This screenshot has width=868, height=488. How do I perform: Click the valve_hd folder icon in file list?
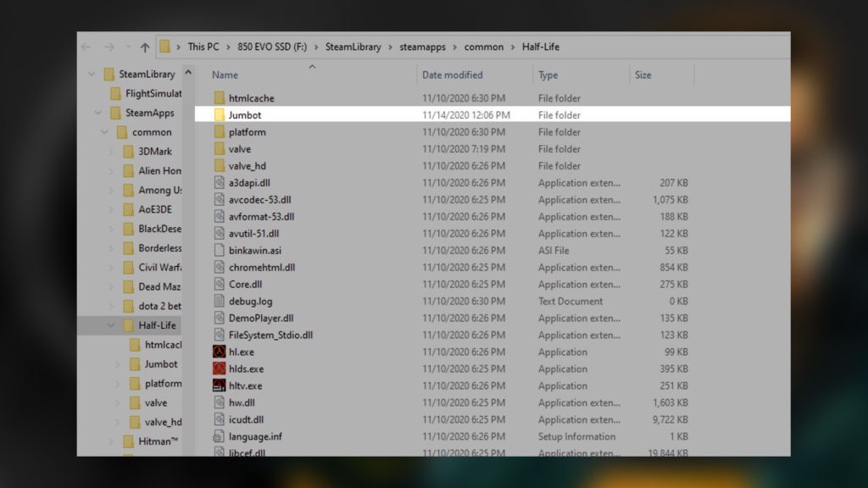[220, 166]
